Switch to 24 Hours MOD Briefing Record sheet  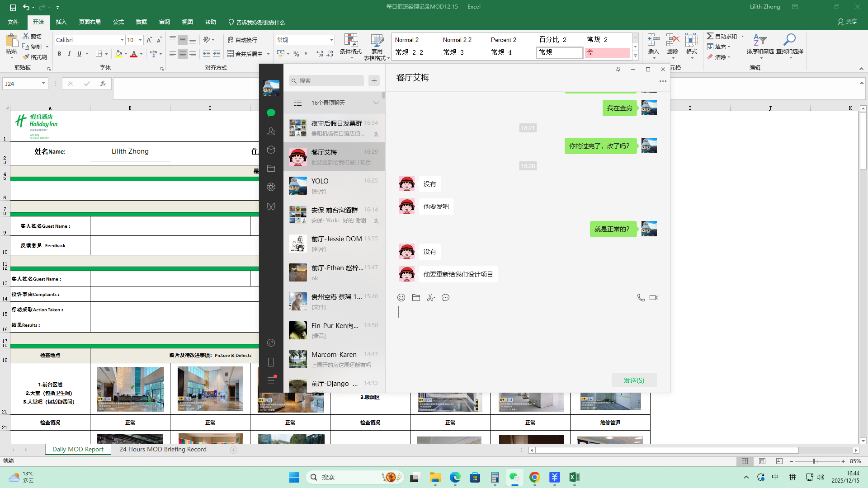pos(163,450)
